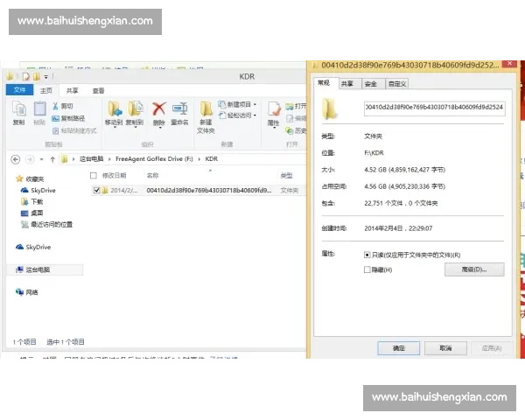Switch to the Share (共享) ribbon tab
The width and height of the screenshot is (525, 420).
coord(72,90)
